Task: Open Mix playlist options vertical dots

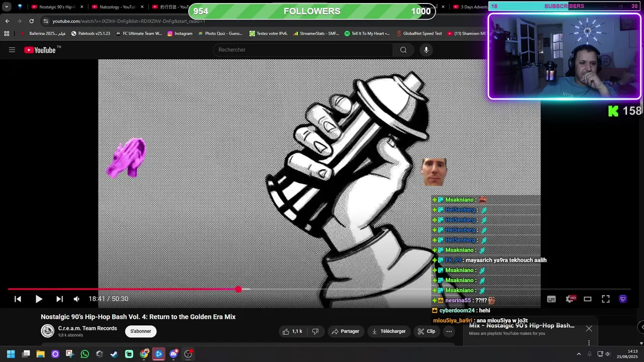Action: pyautogui.click(x=589, y=343)
